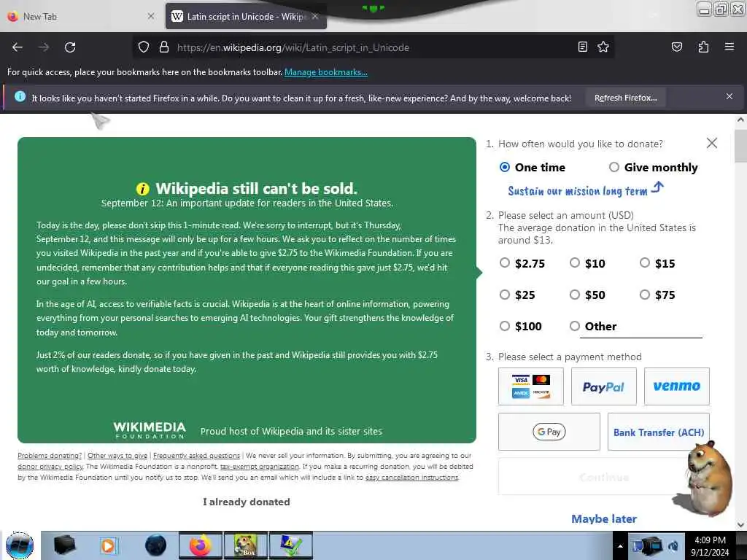Click the Refresh Firefox button
Screen dimensions: 747x560
(625, 98)
